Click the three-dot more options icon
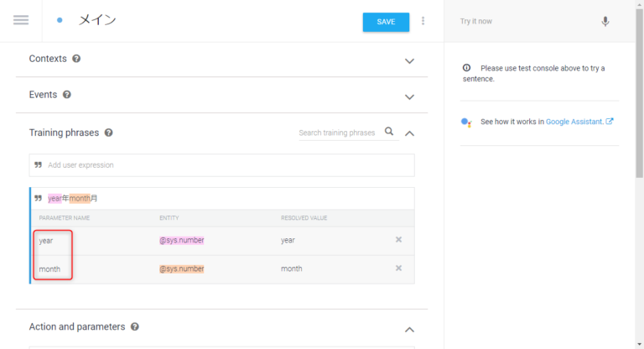This screenshot has width=644, height=349. (x=423, y=21)
